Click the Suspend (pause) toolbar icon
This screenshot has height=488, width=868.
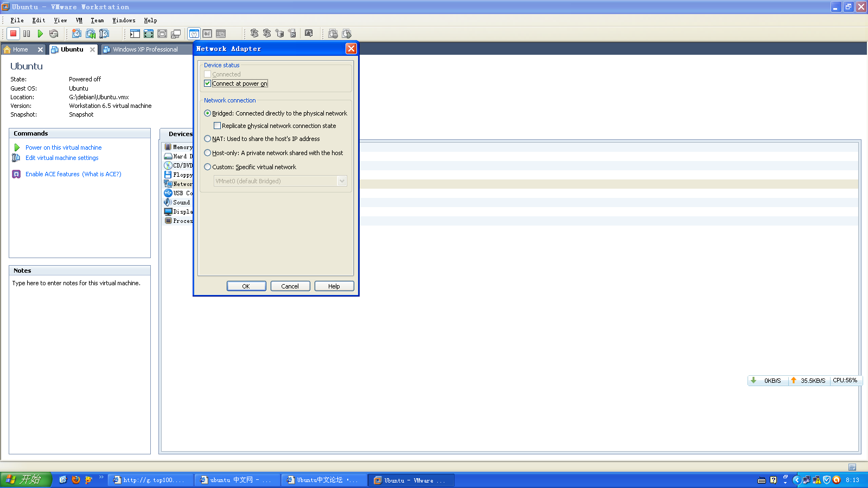click(27, 34)
